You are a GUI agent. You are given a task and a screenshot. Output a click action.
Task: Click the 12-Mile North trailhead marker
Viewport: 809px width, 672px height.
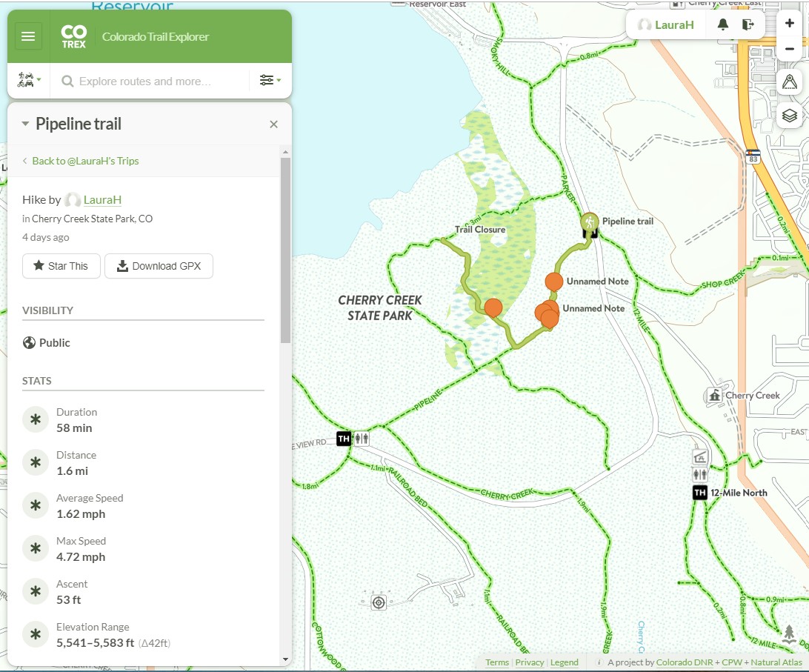(700, 493)
